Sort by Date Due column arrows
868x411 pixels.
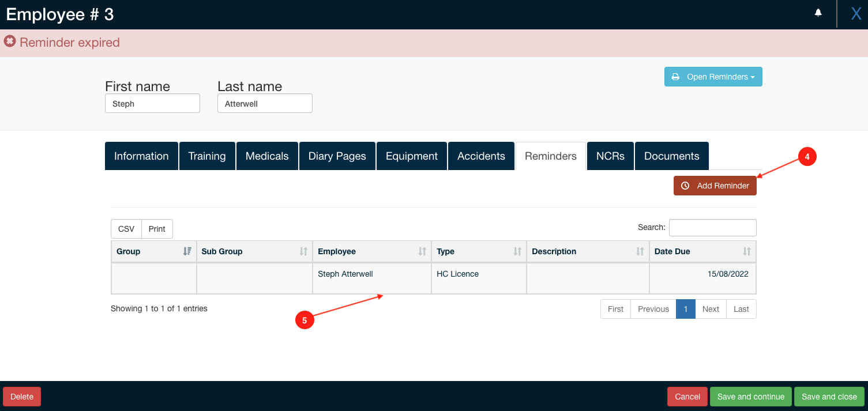pyautogui.click(x=747, y=251)
